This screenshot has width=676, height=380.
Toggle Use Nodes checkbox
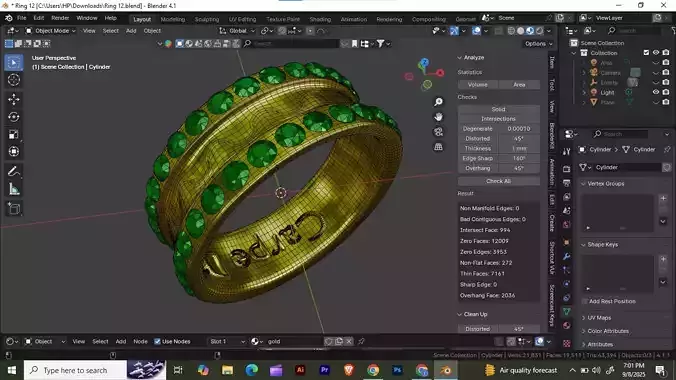click(x=157, y=342)
